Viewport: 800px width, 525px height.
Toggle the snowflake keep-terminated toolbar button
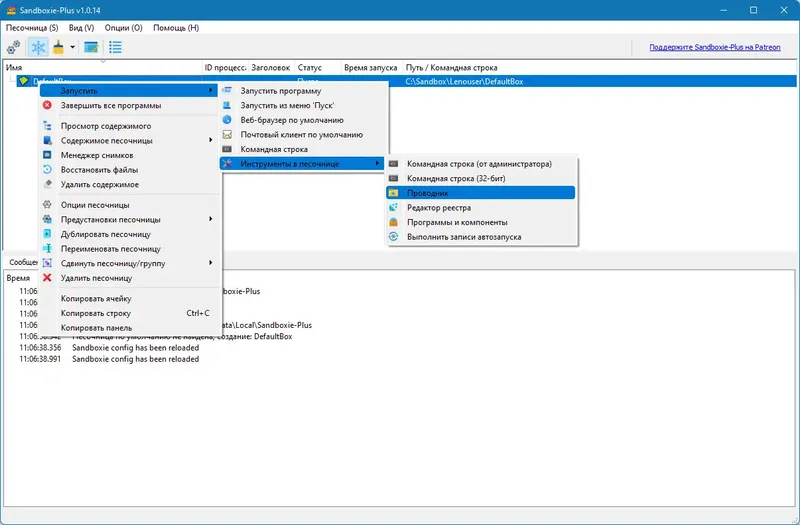point(38,47)
